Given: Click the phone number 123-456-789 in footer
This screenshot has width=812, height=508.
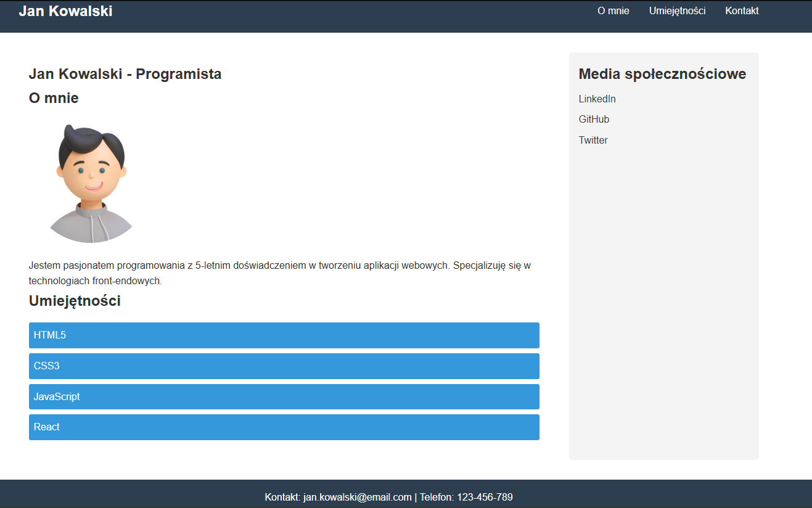Looking at the screenshot, I should tap(485, 498).
